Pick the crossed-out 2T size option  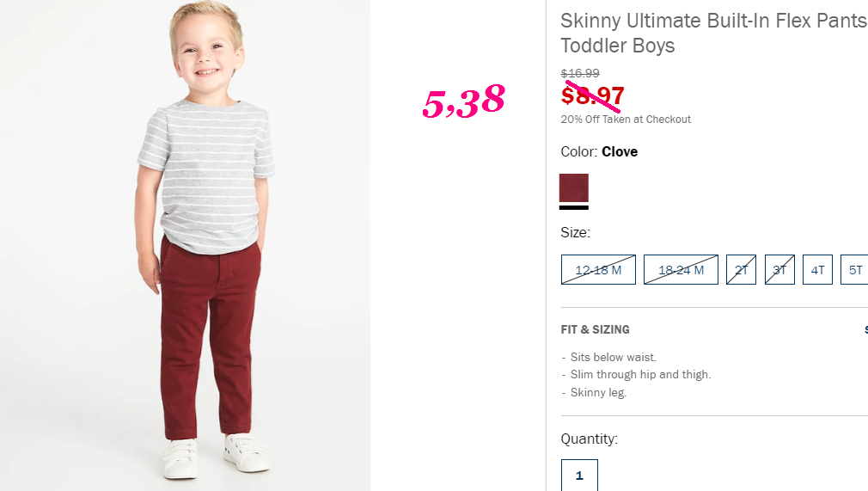coord(741,270)
